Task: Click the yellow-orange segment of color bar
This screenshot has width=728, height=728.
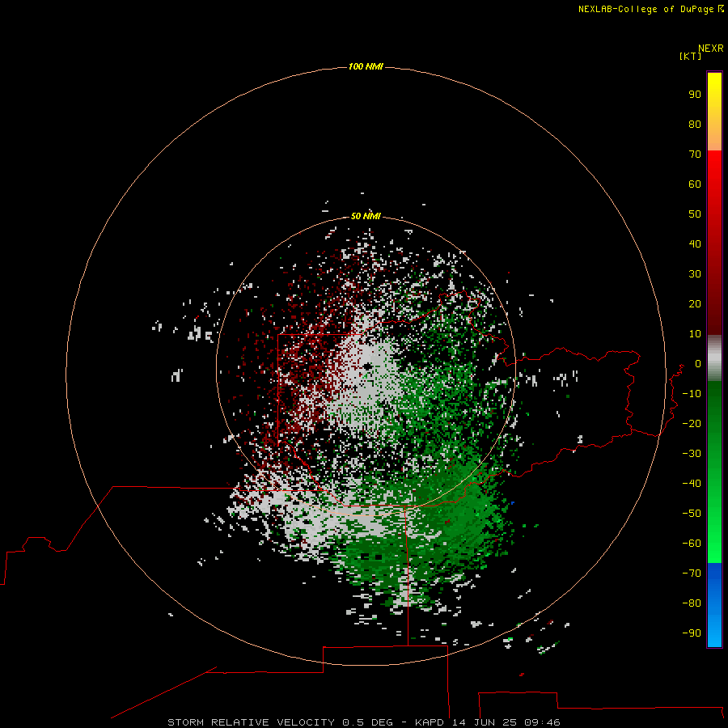Action: pos(714,112)
